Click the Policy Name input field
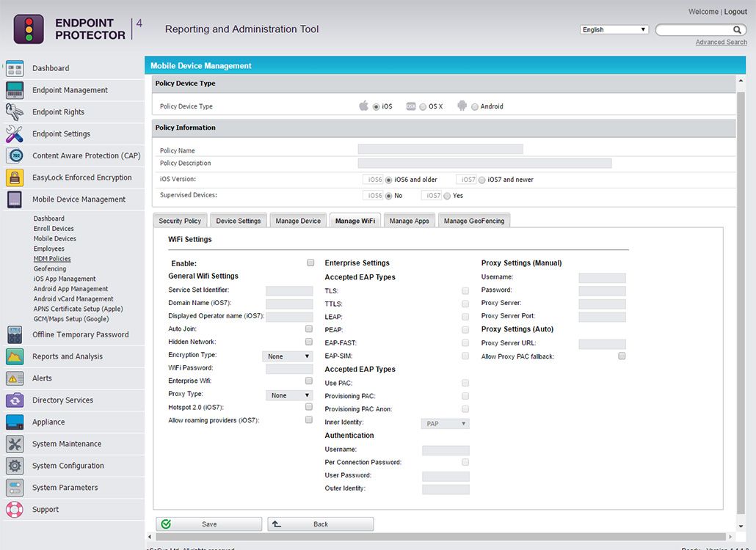The height and width of the screenshot is (550, 756). click(x=440, y=150)
